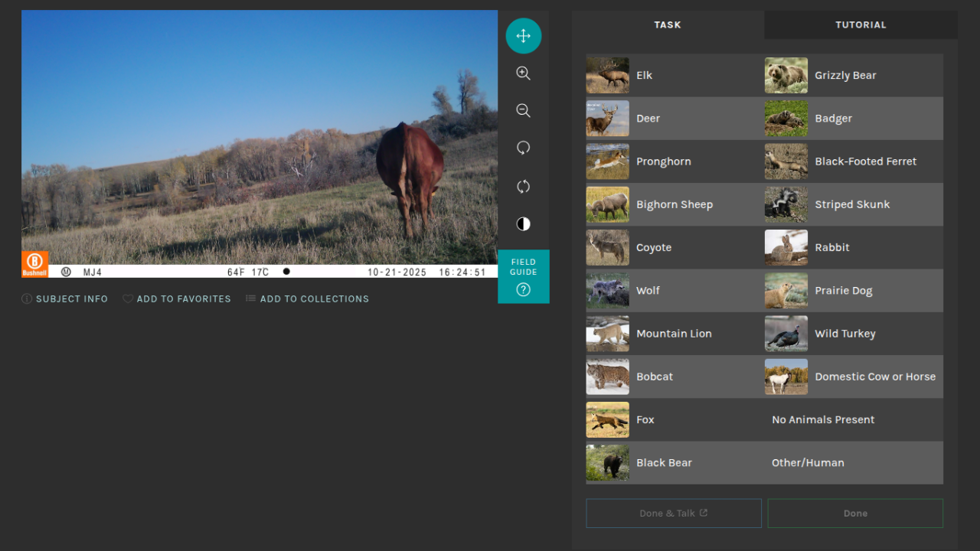
Task: Invert the image colors
Action: click(524, 223)
